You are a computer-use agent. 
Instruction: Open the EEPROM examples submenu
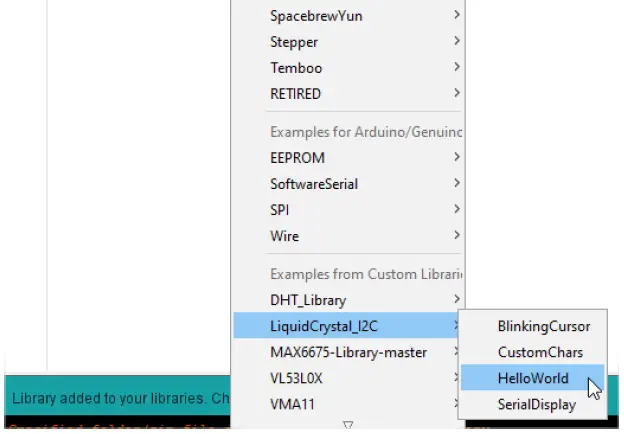[348, 158]
